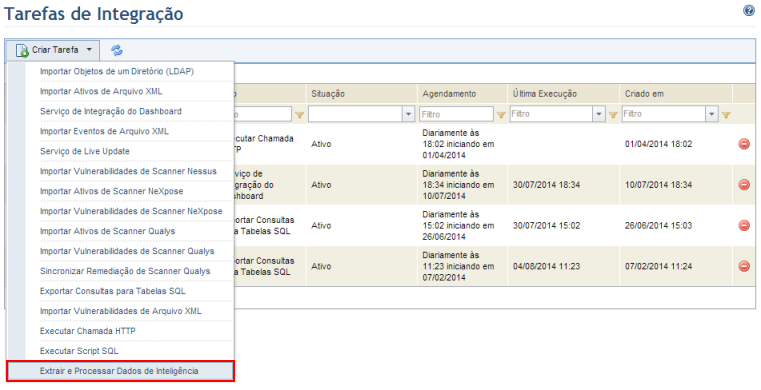Choose Extrair e Processar Dados de Inteligência
761x390 pixels.
120,371
